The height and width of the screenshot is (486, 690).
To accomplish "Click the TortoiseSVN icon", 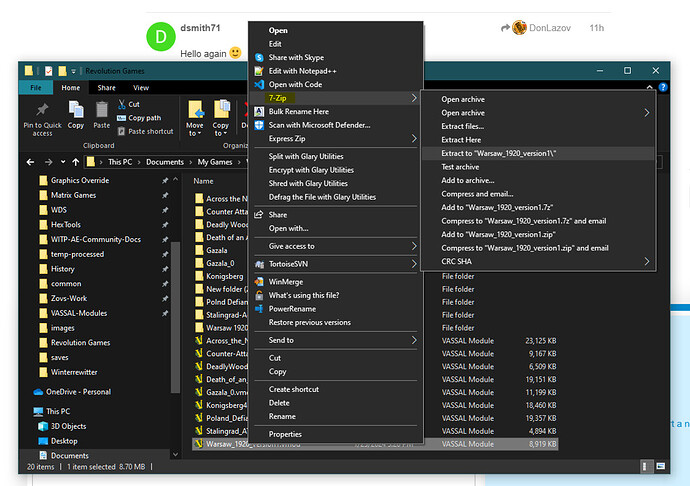I will click(260, 264).
